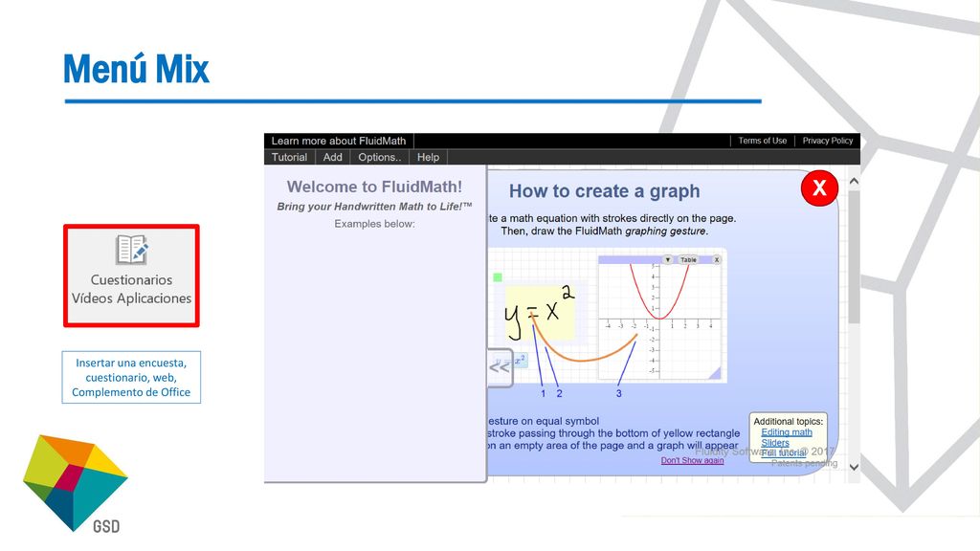Click the Examples below: text
Screen dimensions: 980x551
[374, 224]
